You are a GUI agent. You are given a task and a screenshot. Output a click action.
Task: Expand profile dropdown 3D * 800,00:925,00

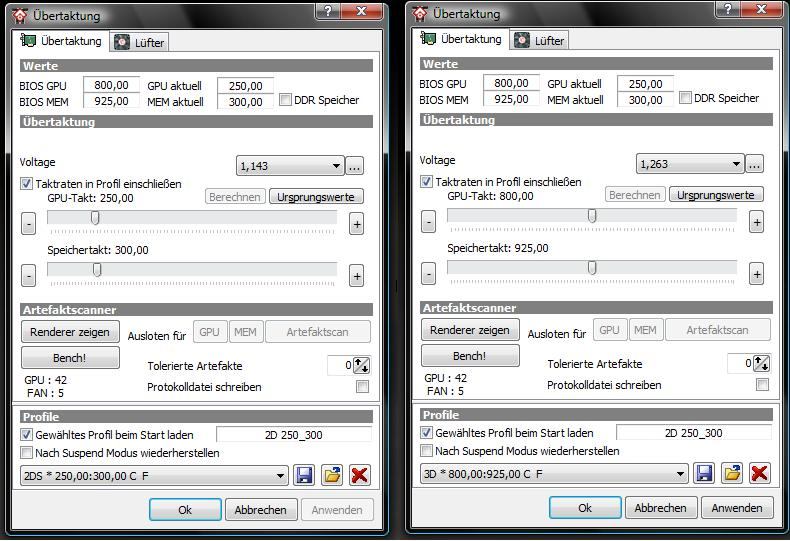click(x=554, y=474)
